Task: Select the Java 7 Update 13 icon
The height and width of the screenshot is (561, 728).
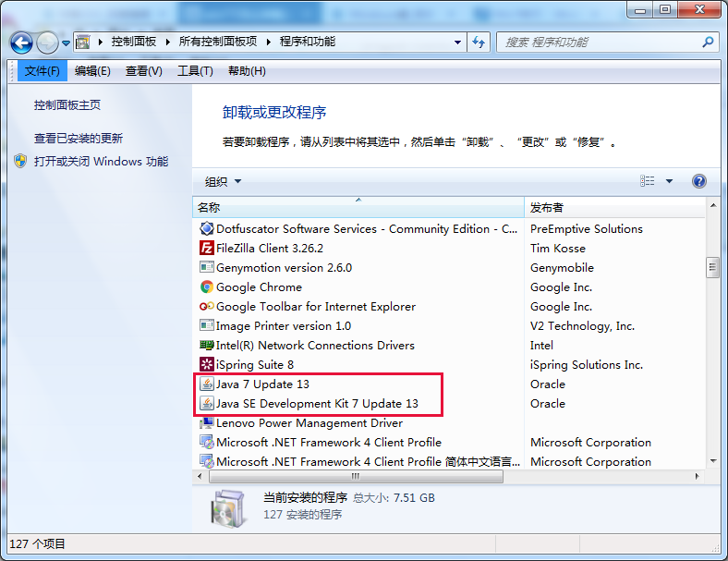Action: click(x=206, y=384)
